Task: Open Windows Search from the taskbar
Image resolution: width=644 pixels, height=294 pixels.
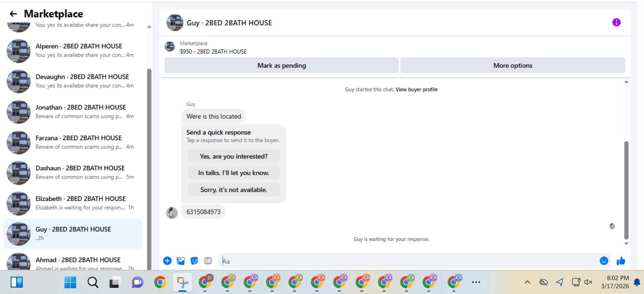Action: point(93,282)
